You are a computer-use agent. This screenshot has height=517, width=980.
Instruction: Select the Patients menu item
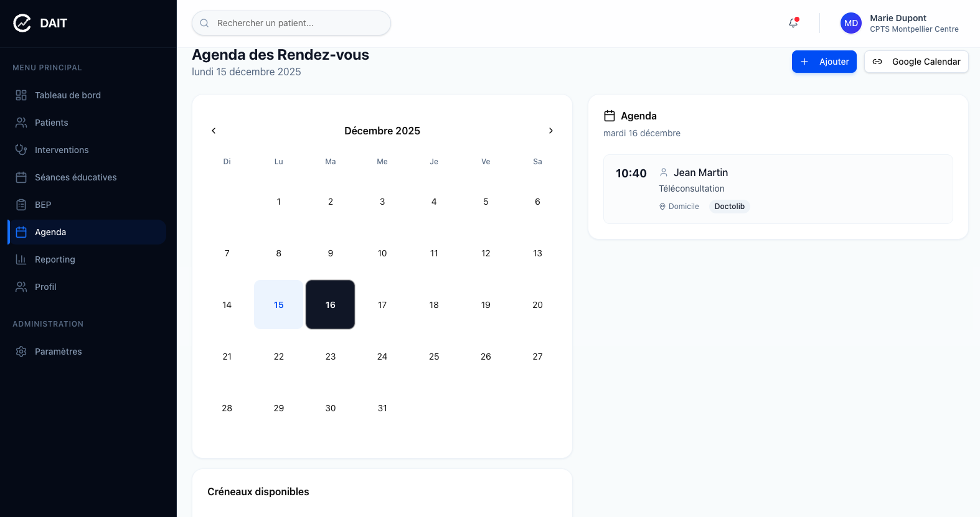[x=52, y=123]
